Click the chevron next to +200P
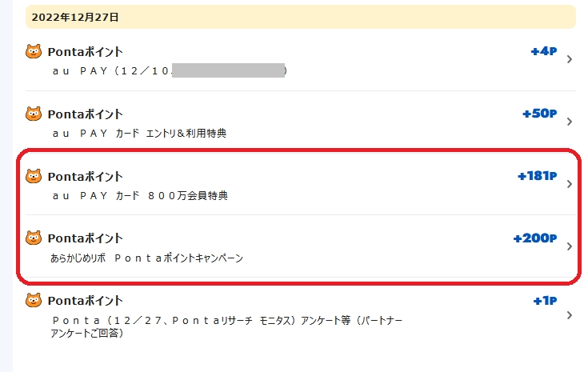Screen dimensions: 588x372 point(569,246)
